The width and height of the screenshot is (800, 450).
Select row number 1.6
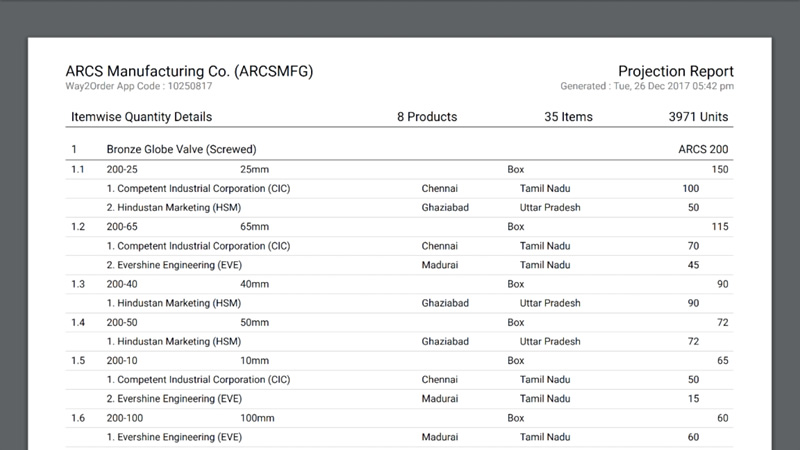(x=78, y=418)
